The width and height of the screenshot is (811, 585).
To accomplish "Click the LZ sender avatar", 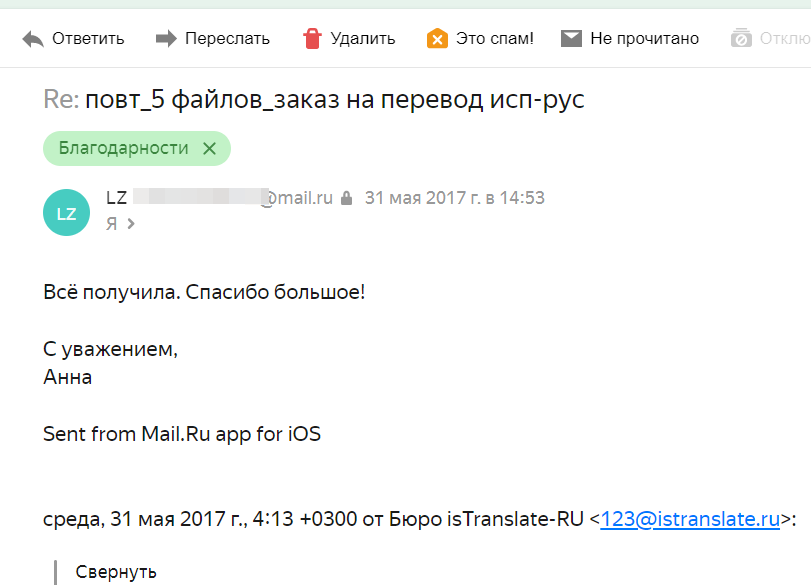I will [x=66, y=213].
